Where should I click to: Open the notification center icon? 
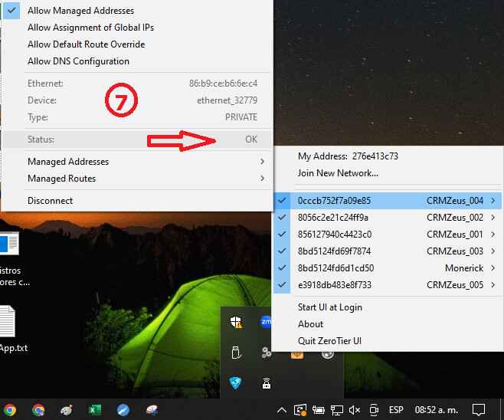pos(479,410)
